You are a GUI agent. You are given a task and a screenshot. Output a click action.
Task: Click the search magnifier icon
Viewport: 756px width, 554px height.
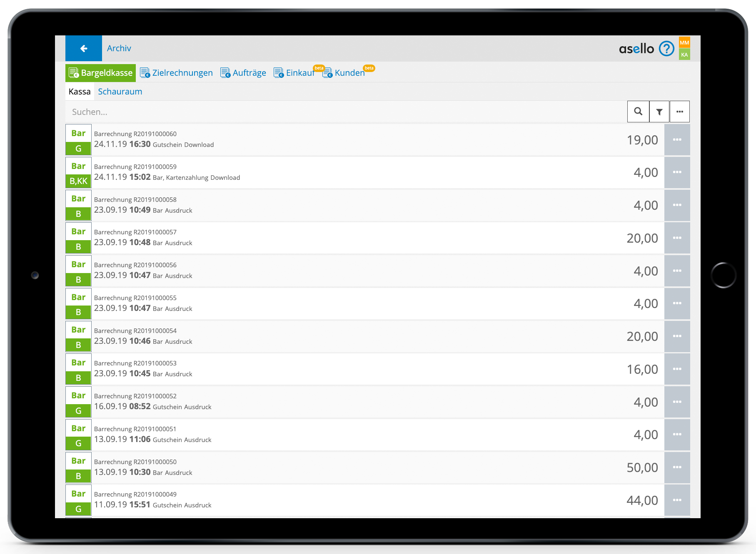click(638, 112)
